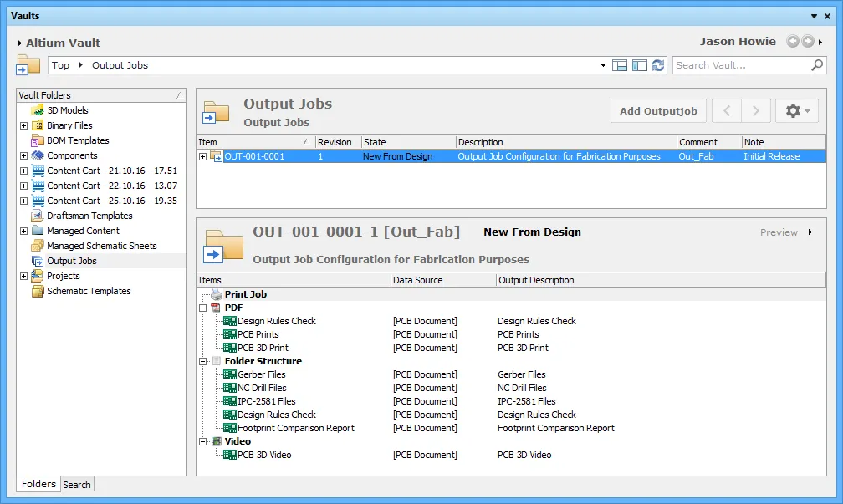
Task: Go to next item with right arrow
Action: coord(756,110)
